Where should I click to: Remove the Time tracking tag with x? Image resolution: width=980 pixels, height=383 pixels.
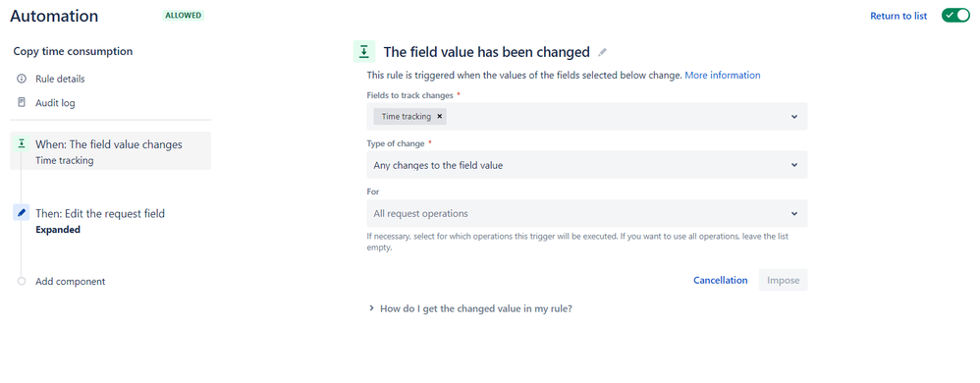coord(439,116)
